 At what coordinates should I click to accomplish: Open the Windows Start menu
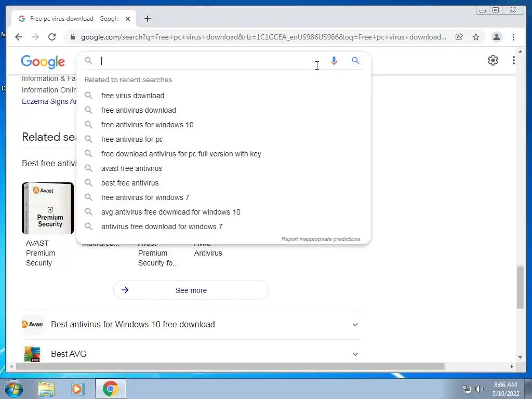(14, 389)
